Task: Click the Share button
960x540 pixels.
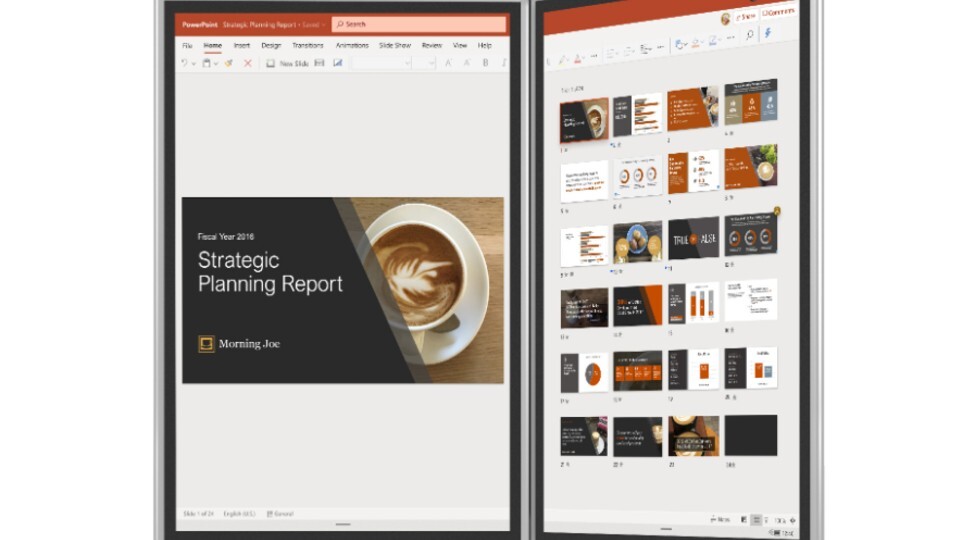Action: (746, 17)
